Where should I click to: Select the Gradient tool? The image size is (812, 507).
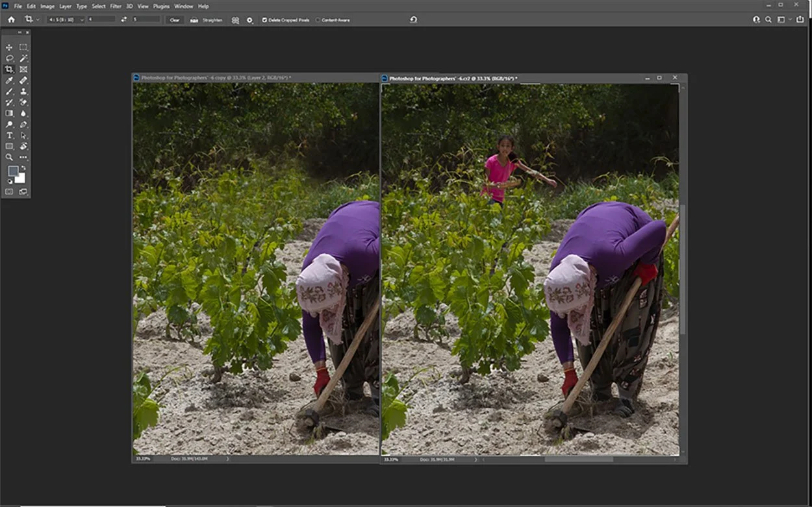(9, 113)
